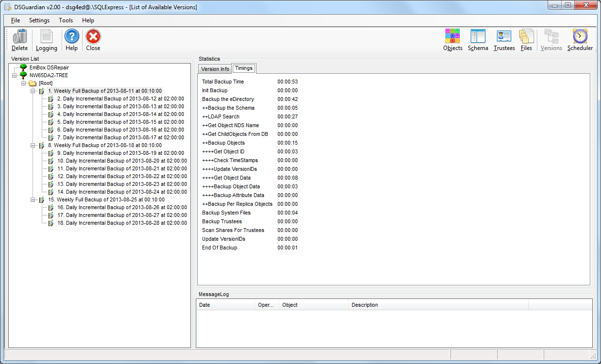This screenshot has height=364, width=601.
Task: Click the Scan Shares For Trustees label
Action: click(x=233, y=230)
